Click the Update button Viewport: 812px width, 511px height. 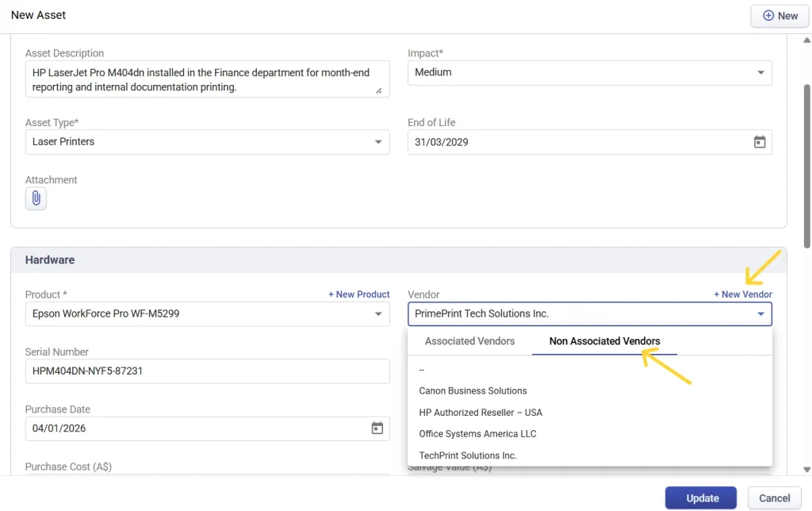tap(701, 498)
